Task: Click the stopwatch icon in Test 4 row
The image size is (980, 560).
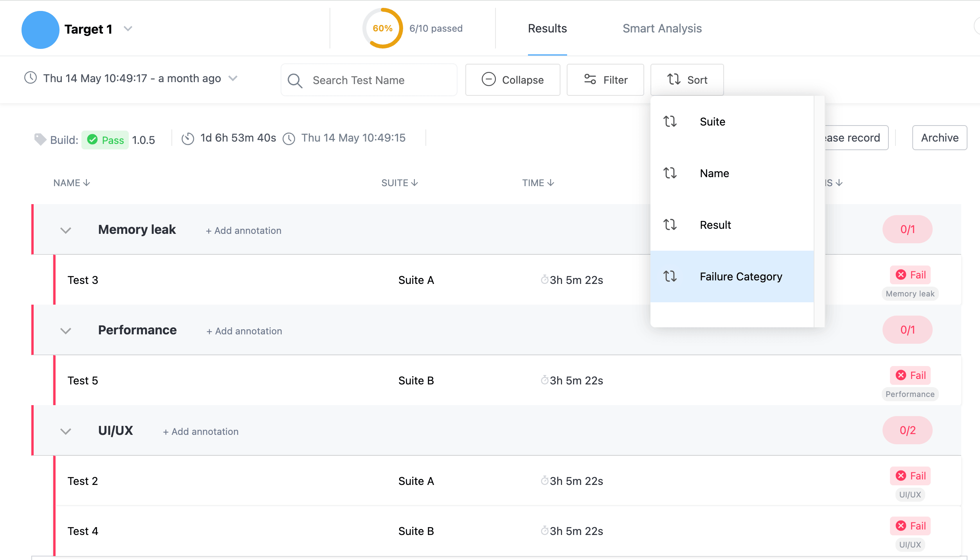Action: [x=544, y=530]
